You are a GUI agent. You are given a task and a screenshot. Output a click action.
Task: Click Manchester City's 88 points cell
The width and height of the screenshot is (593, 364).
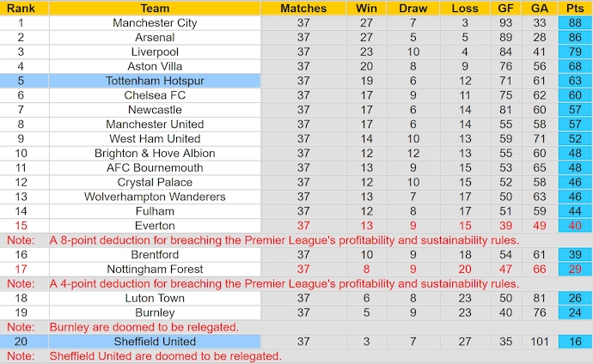click(x=574, y=23)
